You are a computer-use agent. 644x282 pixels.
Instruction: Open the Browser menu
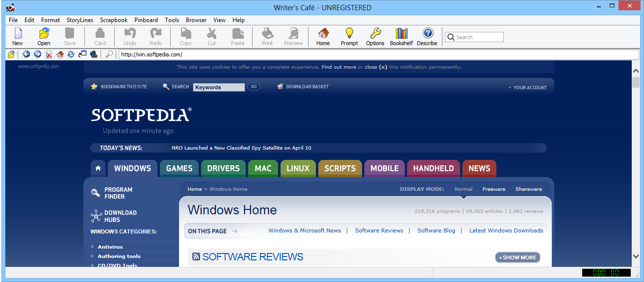[x=196, y=20]
